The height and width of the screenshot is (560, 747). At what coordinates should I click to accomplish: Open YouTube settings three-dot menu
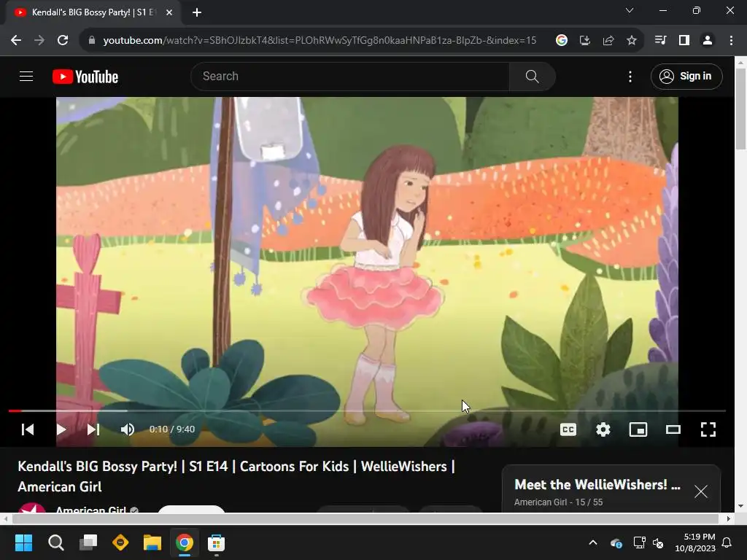[x=630, y=76]
